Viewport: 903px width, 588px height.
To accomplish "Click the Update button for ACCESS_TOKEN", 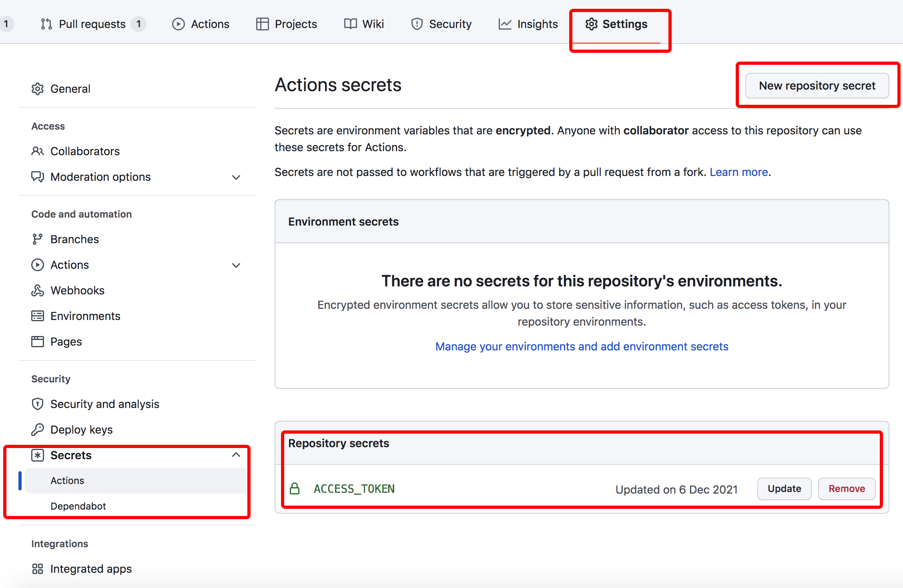I will click(785, 488).
